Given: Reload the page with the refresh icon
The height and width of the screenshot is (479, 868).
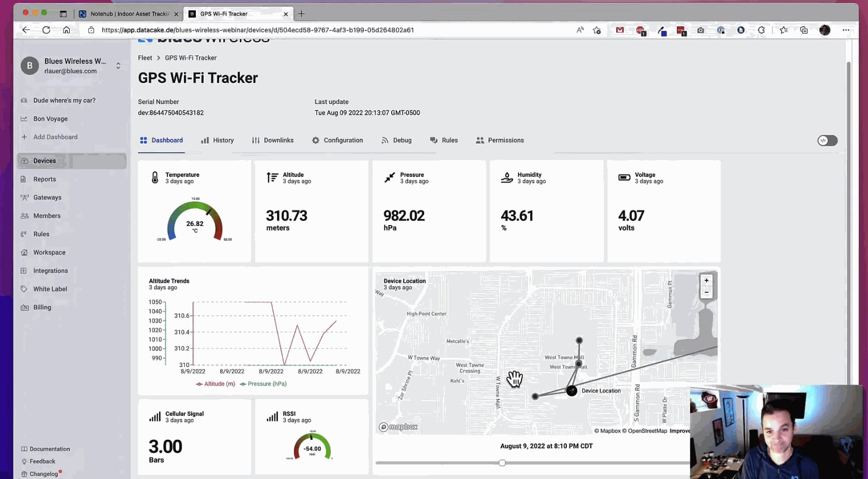Looking at the screenshot, I should (x=47, y=30).
